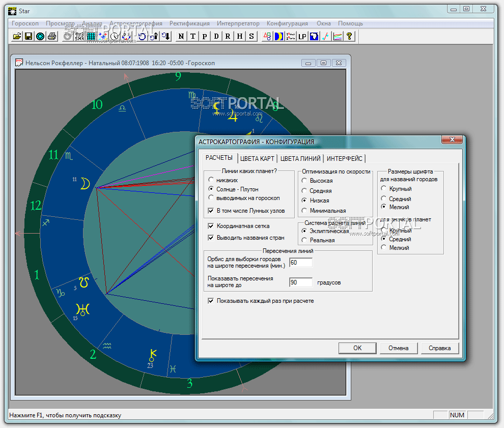Open the Астрокартография menu
The width and height of the screenshot is (504, 428).
pos(136,23)
